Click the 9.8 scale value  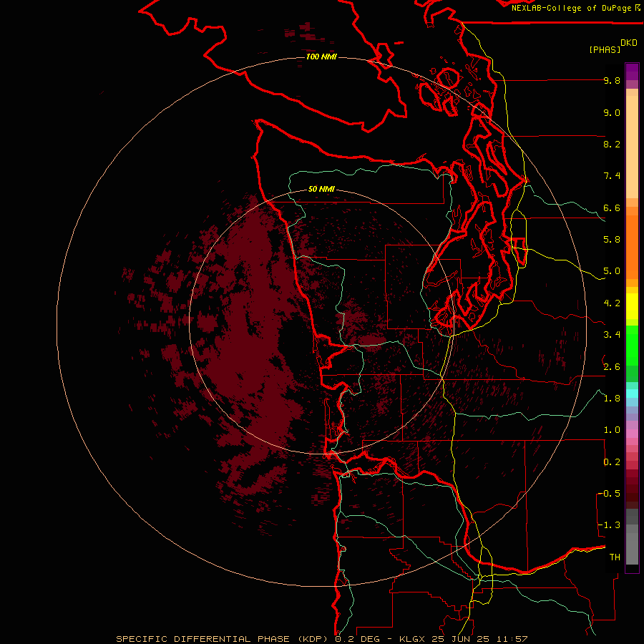coord(612,80)
